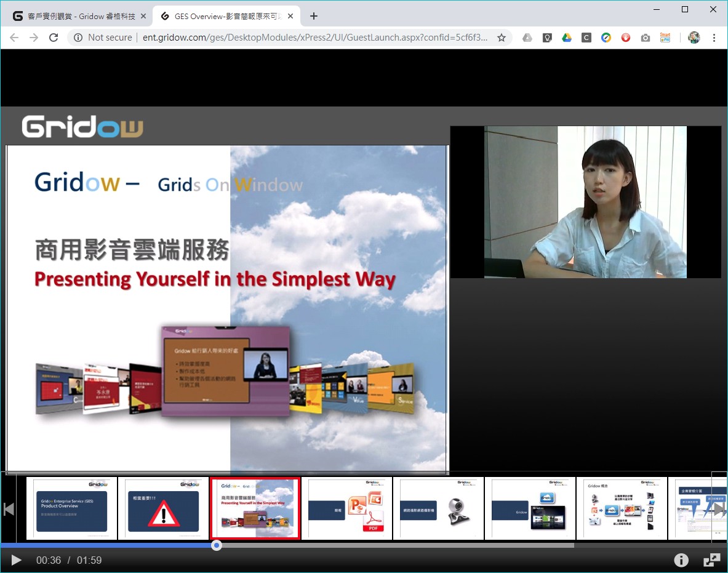The height and width of the screenshot is (573, 728).
Task: Bookmark this page with the star icon
Action: click(502, 38)
